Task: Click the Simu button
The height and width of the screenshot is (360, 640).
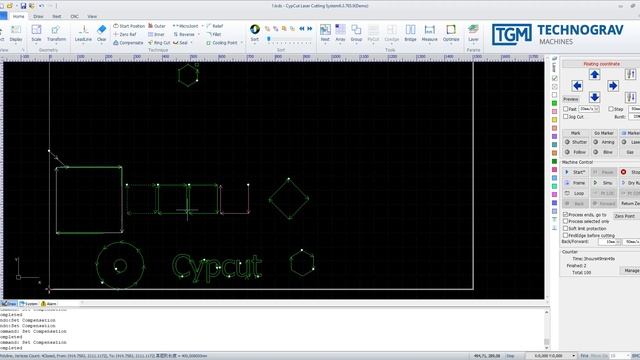Action: click(604, 183)
